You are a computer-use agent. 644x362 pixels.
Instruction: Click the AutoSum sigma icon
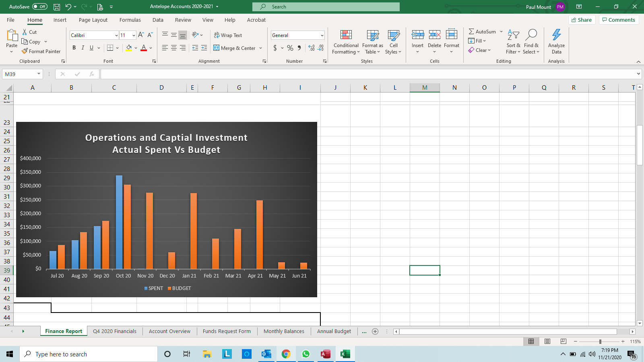[471, 31]
